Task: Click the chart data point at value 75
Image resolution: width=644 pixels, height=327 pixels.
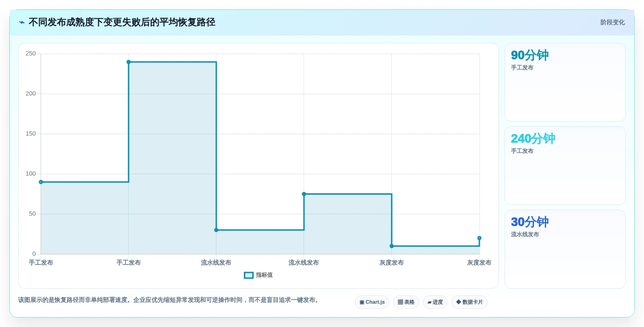Action: click(x=304, y=194)
